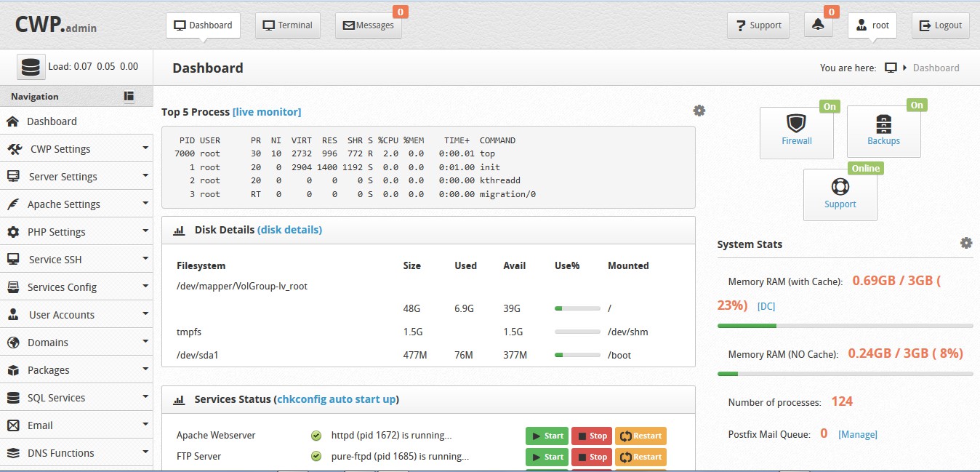Open the live monitor link
Image resolution: width=980 pixels, height=472 pixels.
tap(267, 112)
